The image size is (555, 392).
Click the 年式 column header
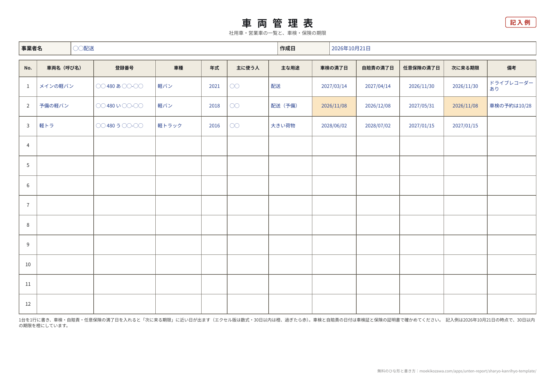click(214, 68)
